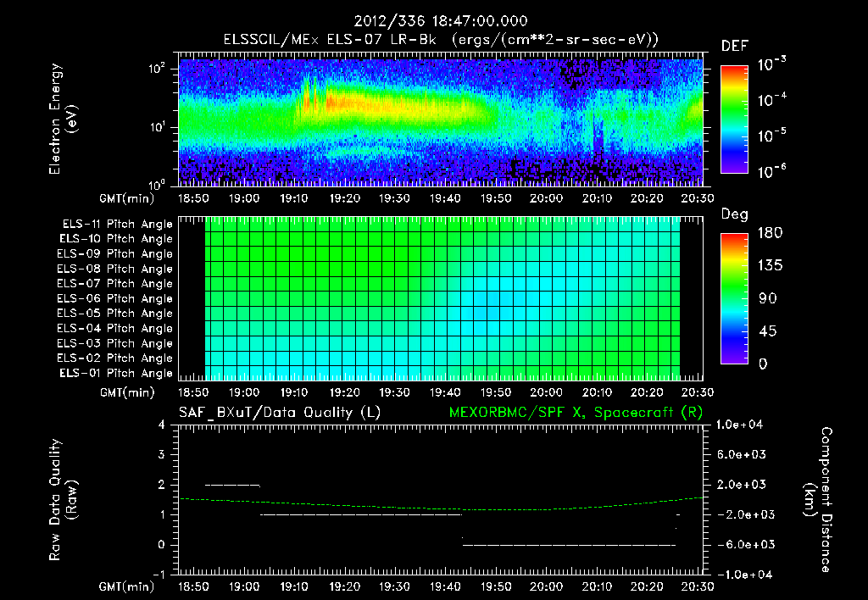The height and width of the screenshot is (600, 868).
Task: Click the SAF_BXuT/Data Quality (L) title
Action: coord(280,413)
